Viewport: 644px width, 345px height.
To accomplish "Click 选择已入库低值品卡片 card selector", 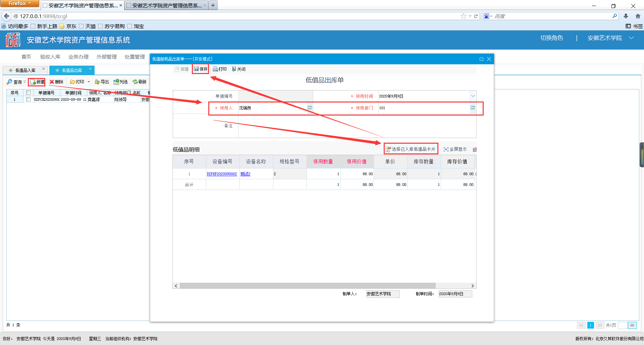I will pyautogui.click(x=411, y=149).
